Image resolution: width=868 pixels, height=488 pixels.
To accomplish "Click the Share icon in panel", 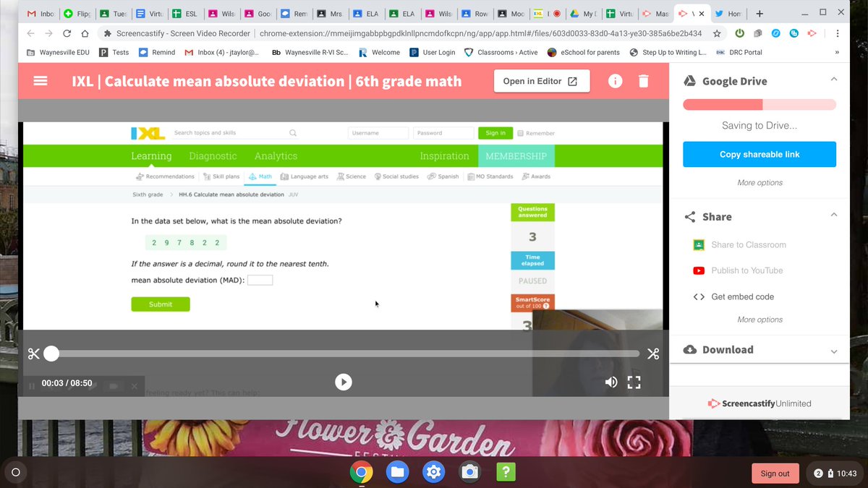I will coord(690,217).
